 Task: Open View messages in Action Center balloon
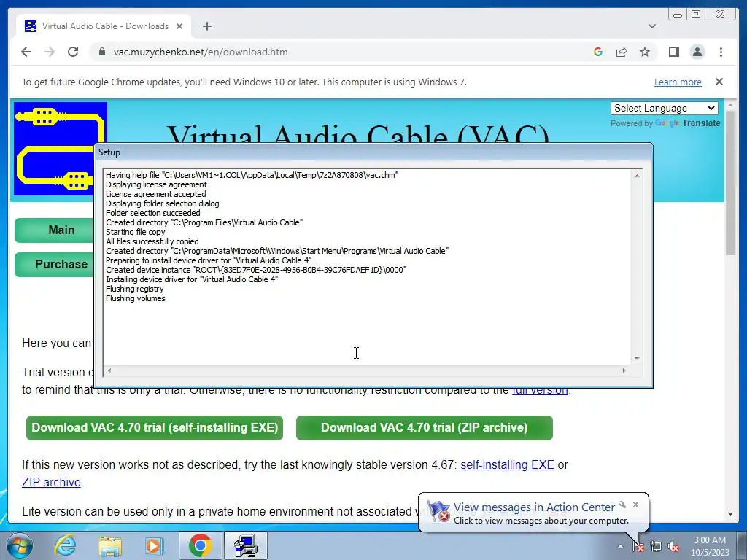533,507
